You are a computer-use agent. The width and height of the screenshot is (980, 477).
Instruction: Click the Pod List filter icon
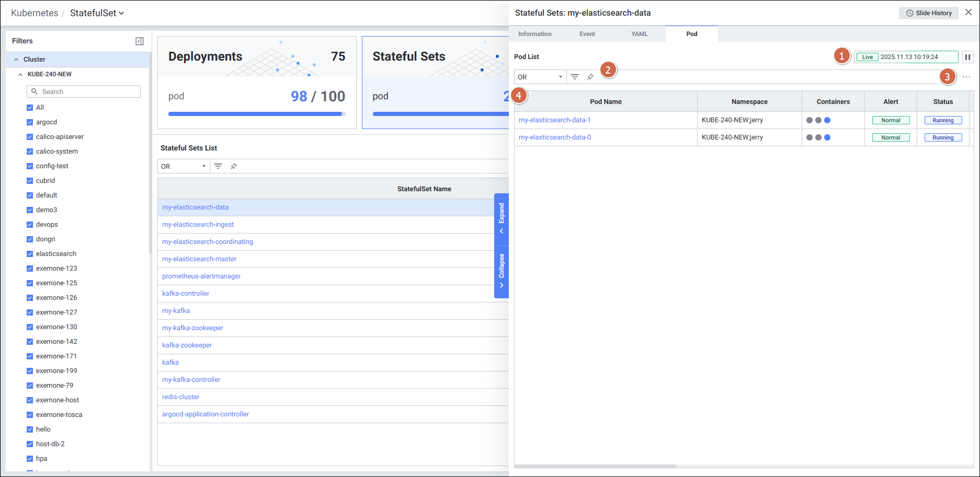(575, 77)
